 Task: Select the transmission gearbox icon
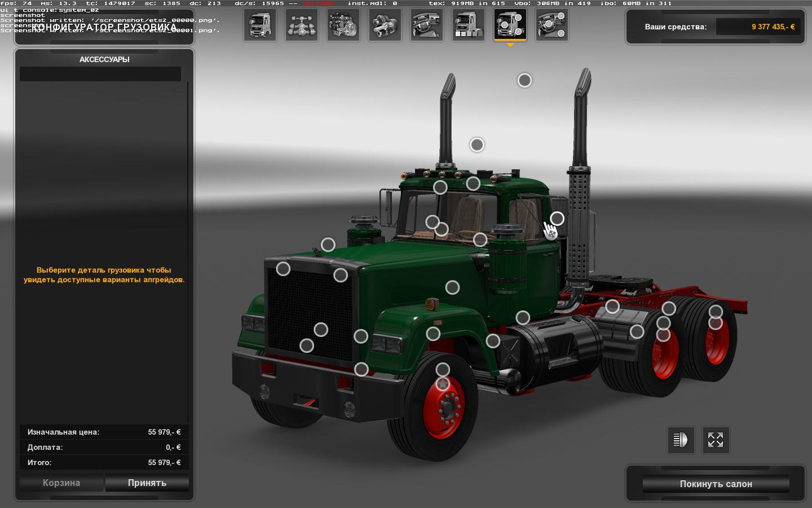(x=385, y=25)
